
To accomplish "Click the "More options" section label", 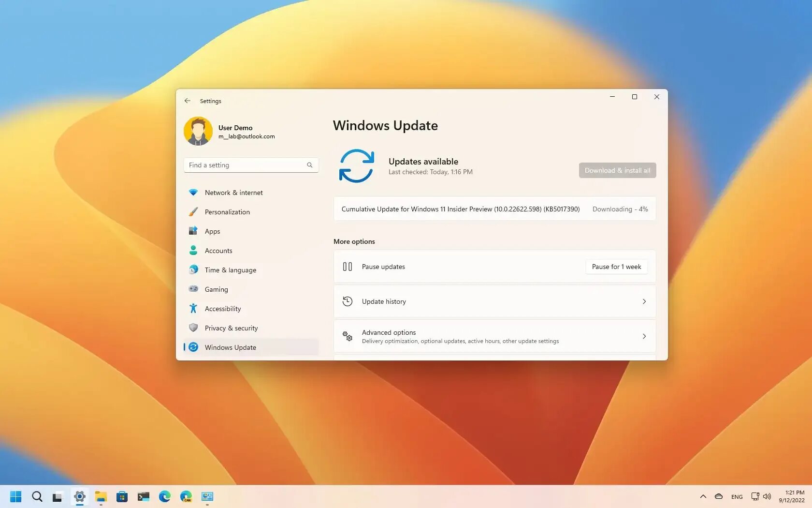I will tap(354, 241).
